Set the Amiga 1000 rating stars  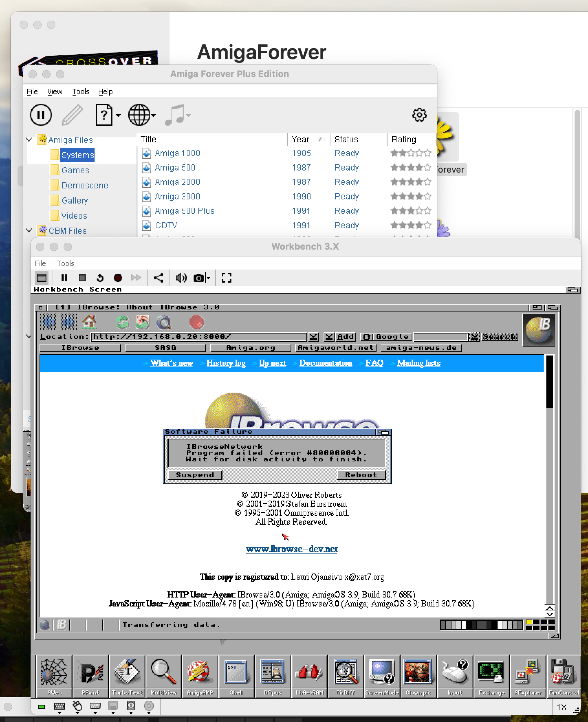[x=411, y=153]
